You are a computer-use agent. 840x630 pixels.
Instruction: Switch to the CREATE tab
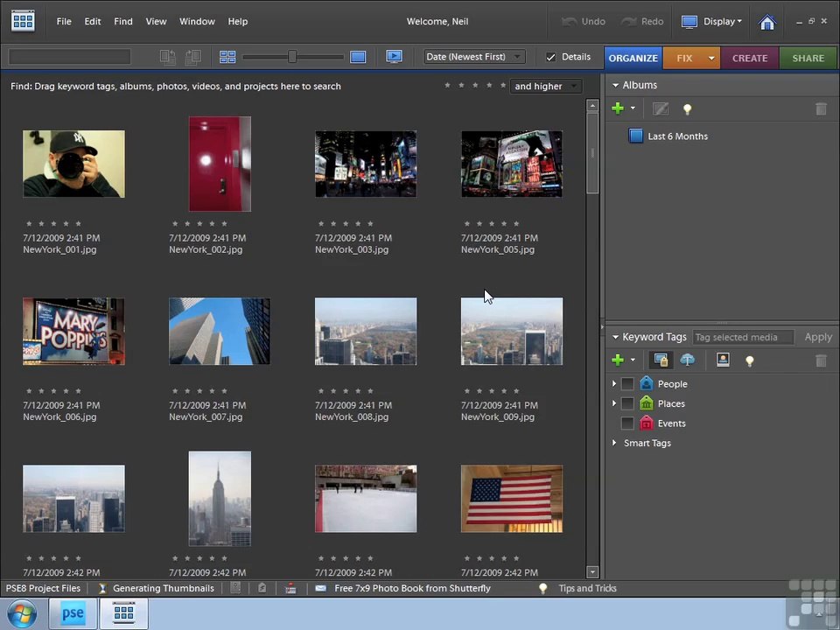coord(750,58)
